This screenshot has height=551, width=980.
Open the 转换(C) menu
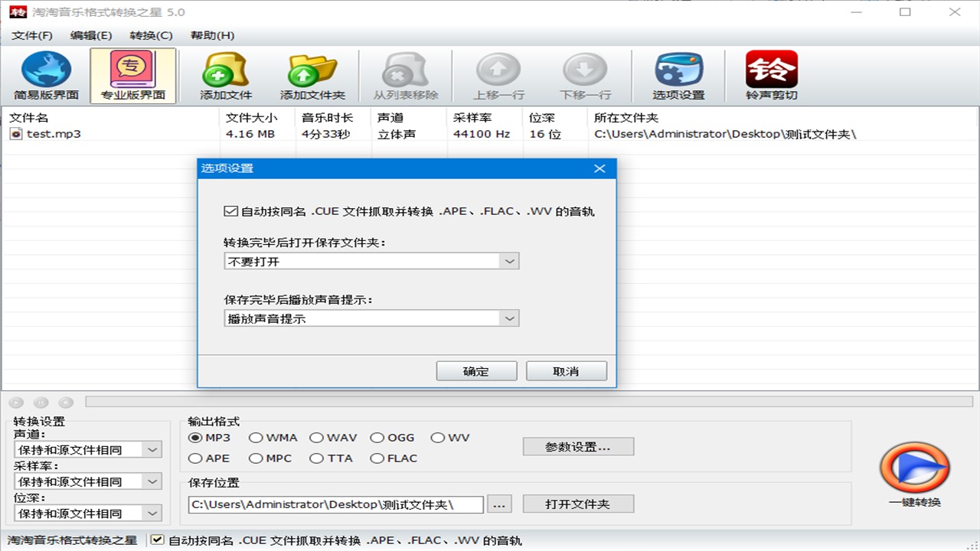[151, 35]
